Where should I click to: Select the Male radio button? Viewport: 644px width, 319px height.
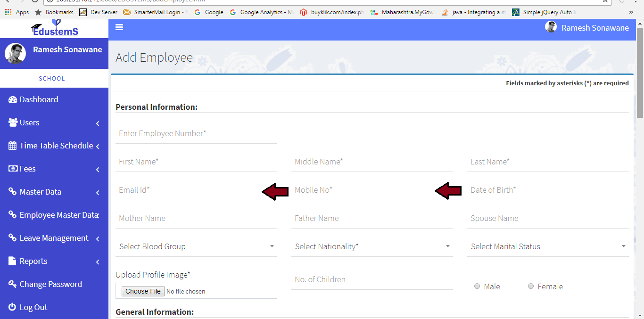(477, 286)
